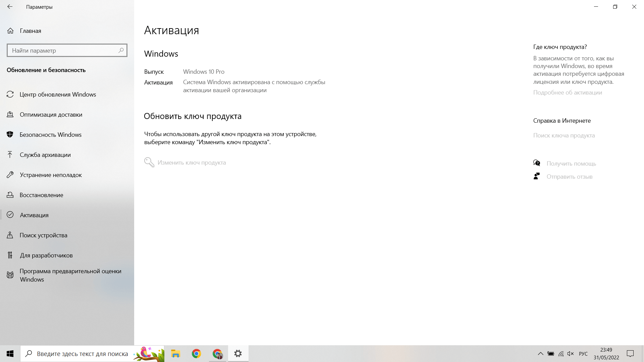The height and width of the screenshot is (362, 644).
Task: Open the Windows Start menu
Action: (10, 354)
